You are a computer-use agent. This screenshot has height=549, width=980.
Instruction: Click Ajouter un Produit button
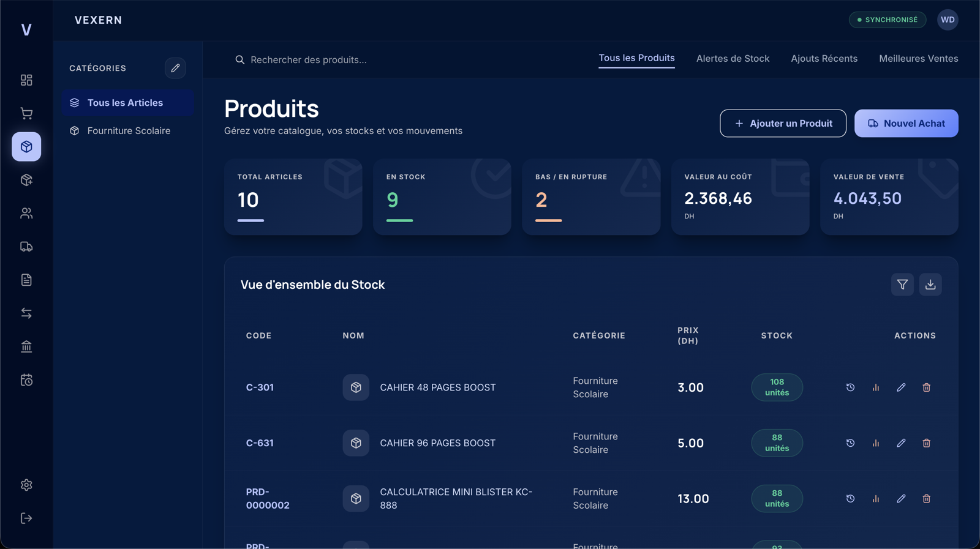783,124
